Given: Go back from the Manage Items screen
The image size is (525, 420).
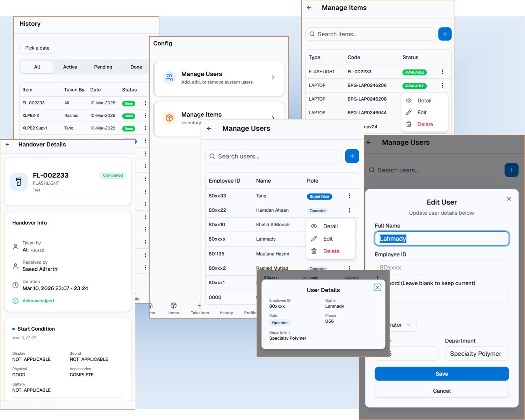Looking at the screenshot, I should click(309, 8).
